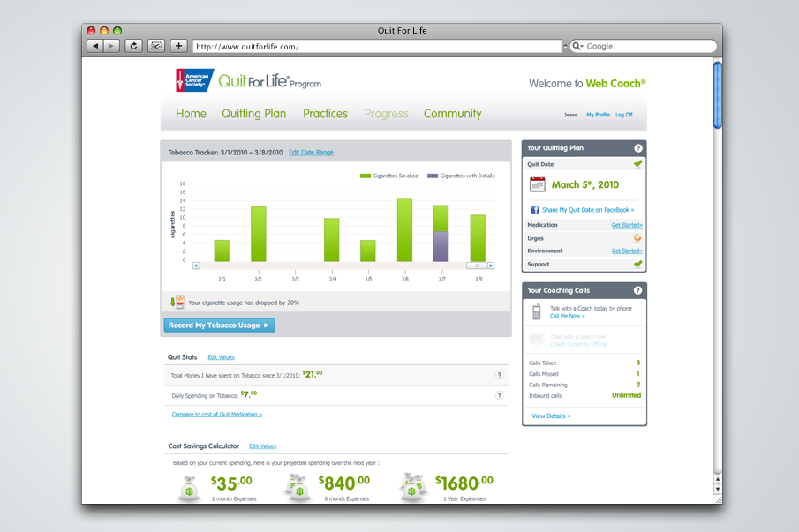
Task: Select the Progress tab
Action: [x=386, y=114]
